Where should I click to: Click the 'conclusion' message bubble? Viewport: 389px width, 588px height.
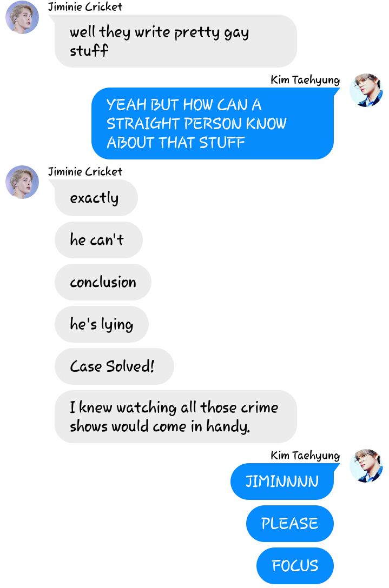[x=103, y=282]
